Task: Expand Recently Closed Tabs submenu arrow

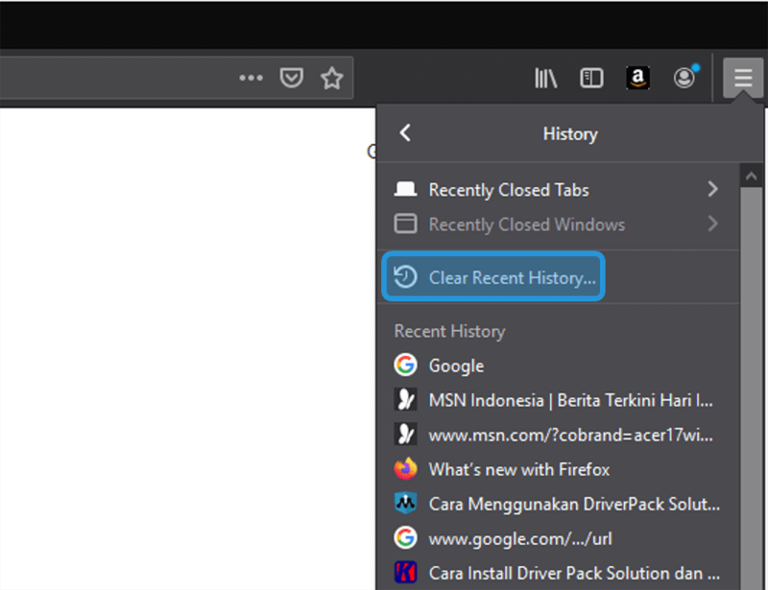Action: (x=713, y=189)
